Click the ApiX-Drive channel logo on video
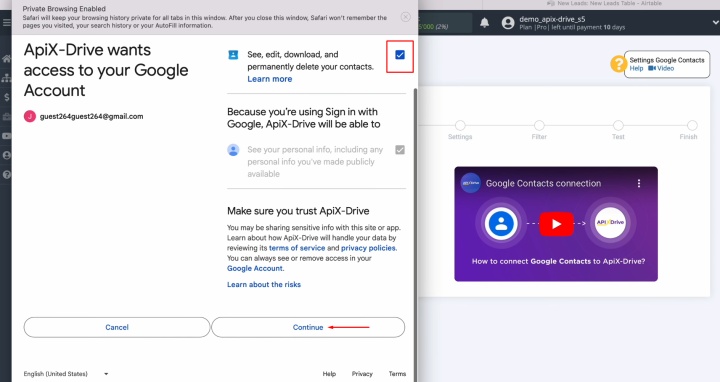The width and height of the screenshot is (720, 382). click(470, 183)
